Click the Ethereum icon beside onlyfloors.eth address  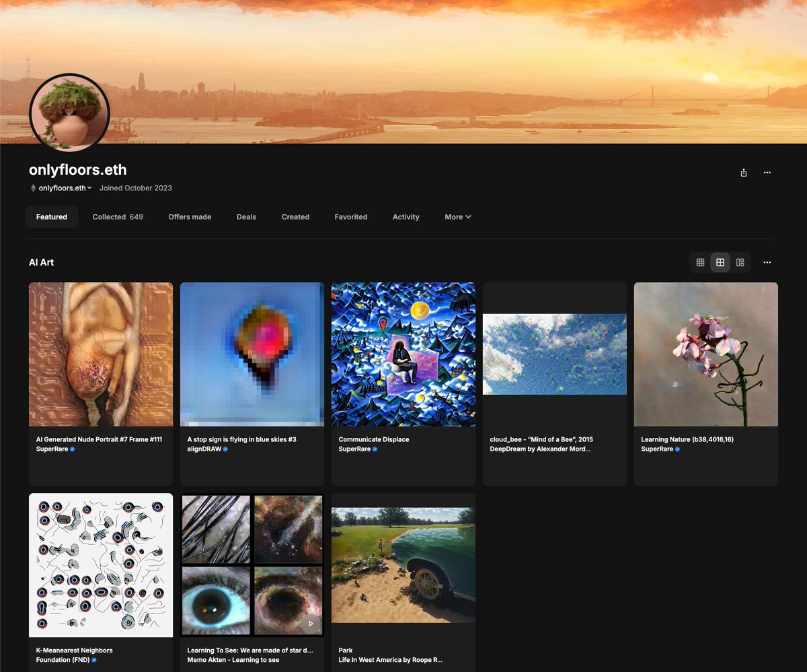[33, 188]
